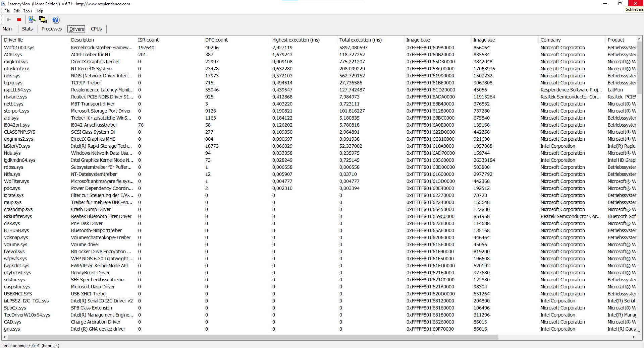The width and height of the screenshot is (644, 348).
Task: Select the rtwlane.sys driver row
Action: [x=15, y=97]
